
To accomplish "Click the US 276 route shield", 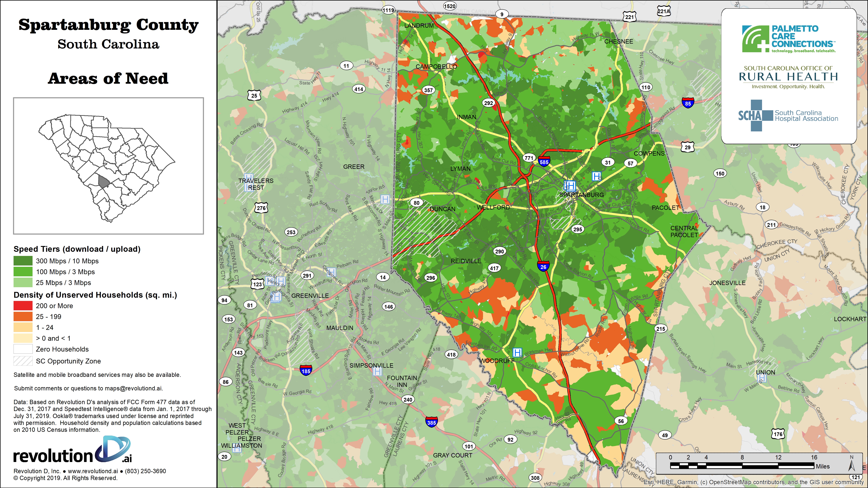I will (261, 208).
